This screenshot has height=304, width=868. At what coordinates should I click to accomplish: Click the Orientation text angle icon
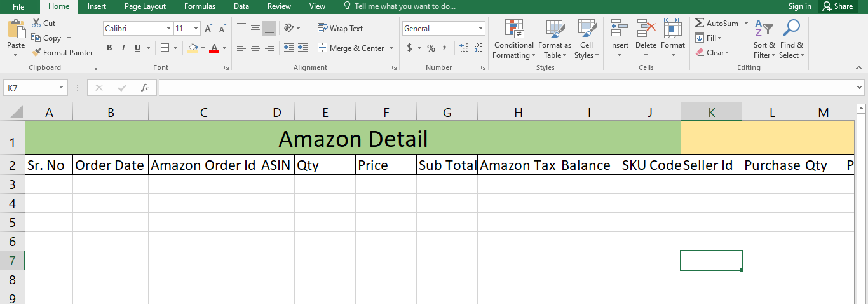coord(289,28)
